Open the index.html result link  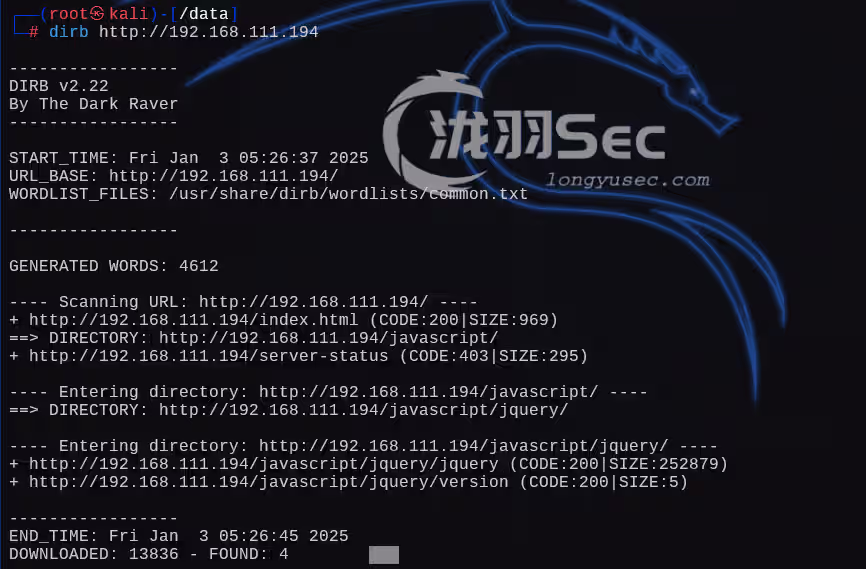[194, 320]
